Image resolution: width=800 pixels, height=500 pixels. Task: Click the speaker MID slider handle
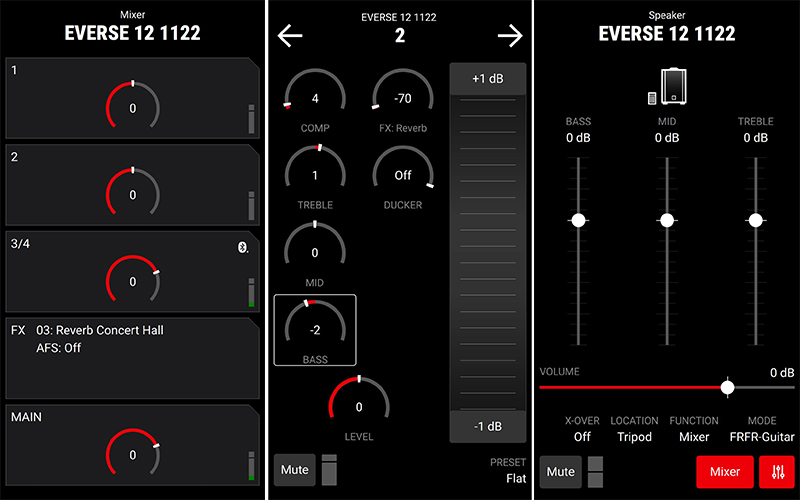click(667, 220)
